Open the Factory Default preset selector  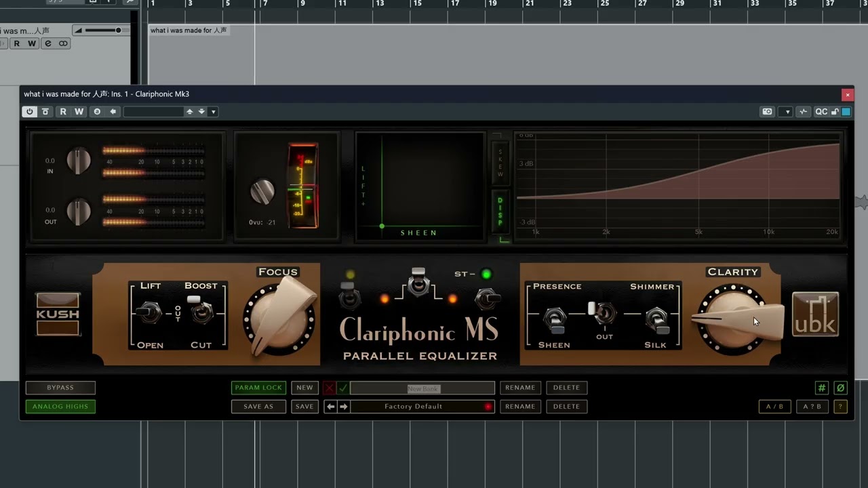click(x=414, y=407)
